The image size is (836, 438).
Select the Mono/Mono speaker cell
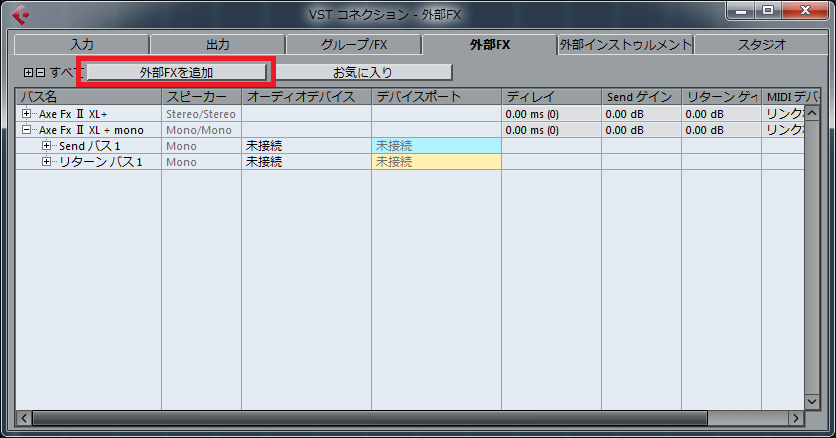(201, 129)
